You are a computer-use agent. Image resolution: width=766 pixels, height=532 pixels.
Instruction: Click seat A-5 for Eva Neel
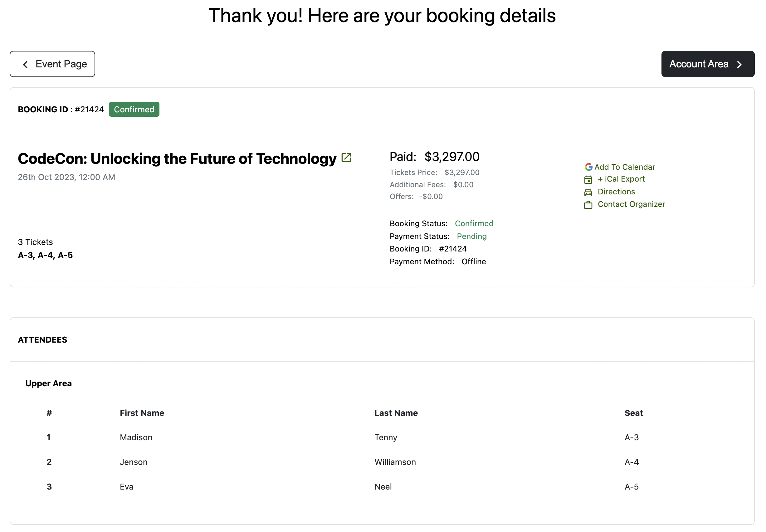631,487
